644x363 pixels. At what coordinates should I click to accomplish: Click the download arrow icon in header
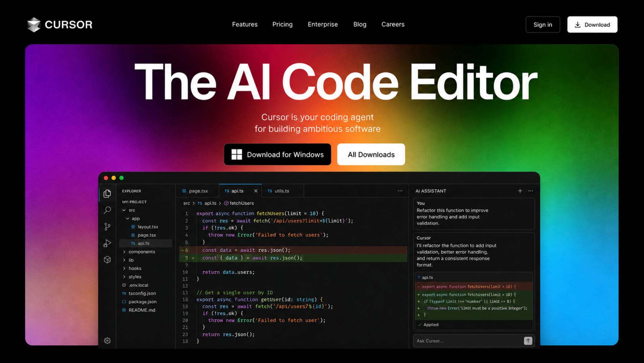578,25
